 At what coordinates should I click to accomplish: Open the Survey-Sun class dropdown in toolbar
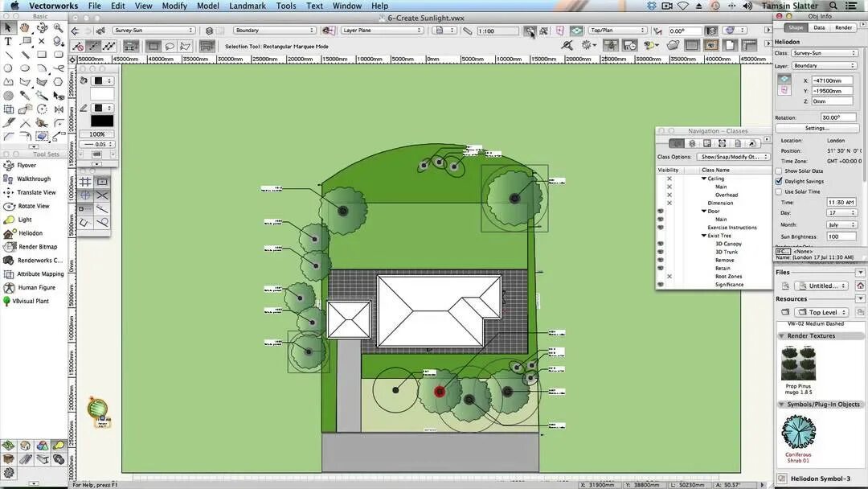click(x=154, y=31)
